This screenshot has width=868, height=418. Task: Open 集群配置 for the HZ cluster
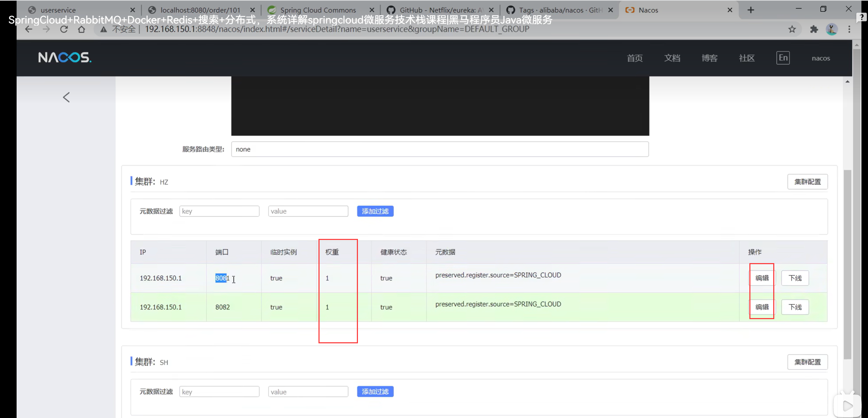tap(807, 182)
